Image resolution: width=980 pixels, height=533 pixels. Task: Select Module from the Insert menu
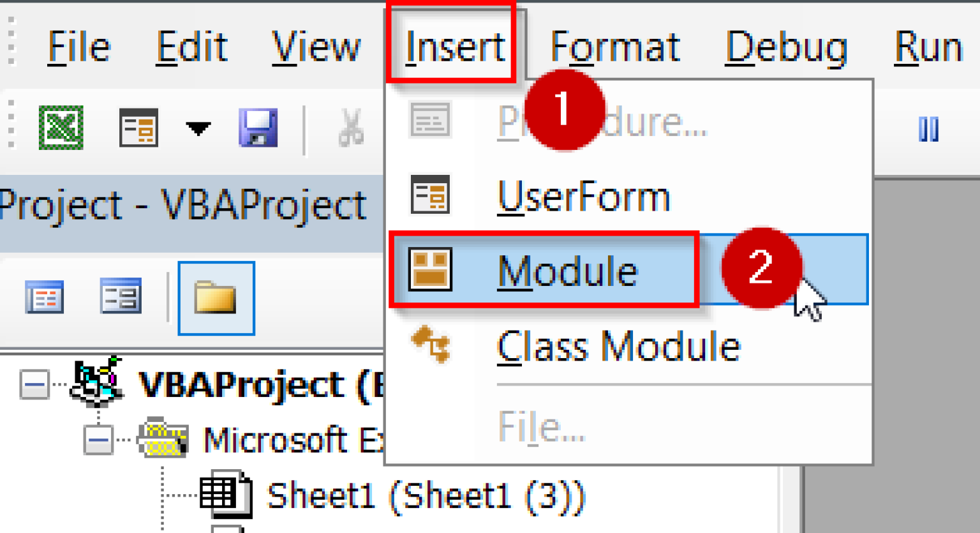point(568,269)
